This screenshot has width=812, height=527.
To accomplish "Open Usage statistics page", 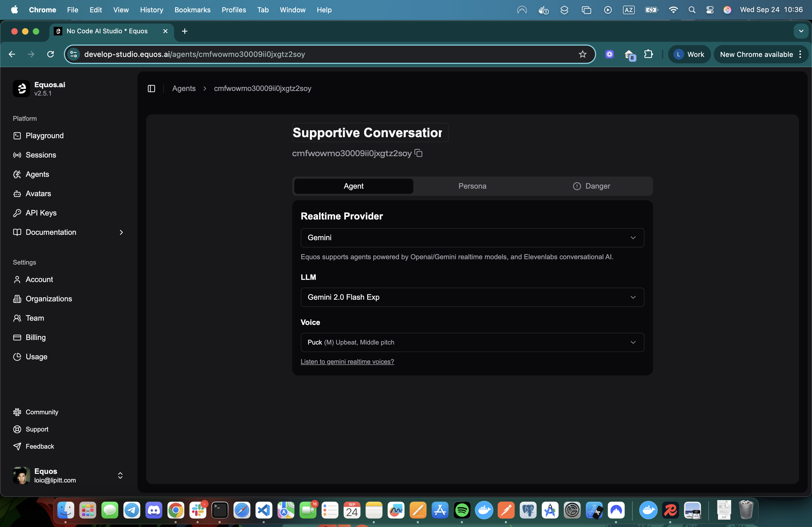I will pyautogui.click(x=37, y=357).
